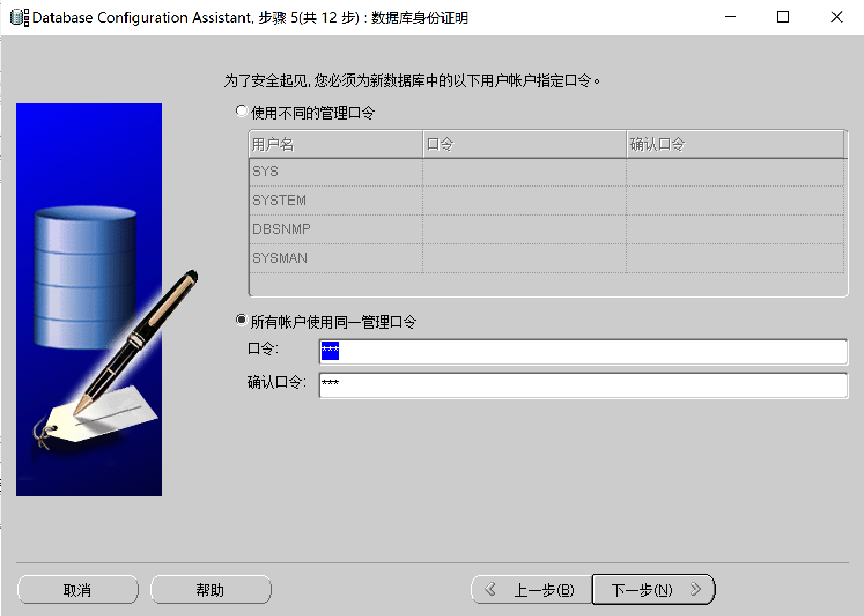Proceed with the 下一步(N) button
Screen dimensions: 864x616
click(653, 590)
